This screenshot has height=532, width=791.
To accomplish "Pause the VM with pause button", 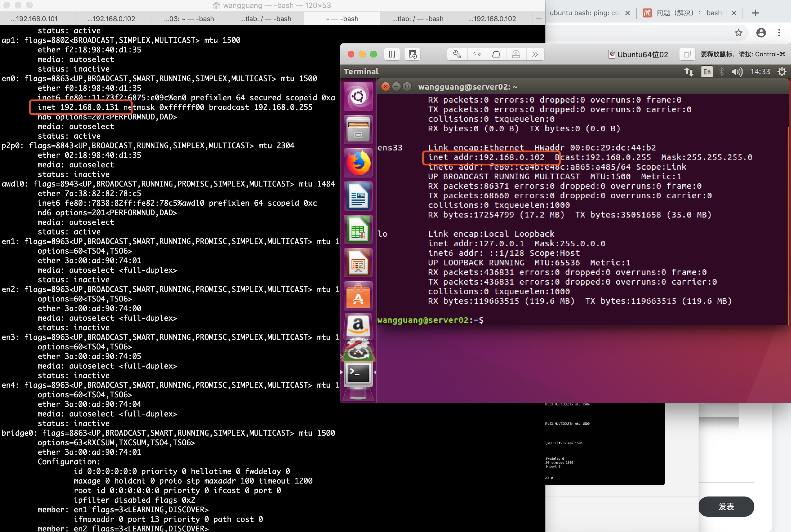I will click(x=392, y=54).
